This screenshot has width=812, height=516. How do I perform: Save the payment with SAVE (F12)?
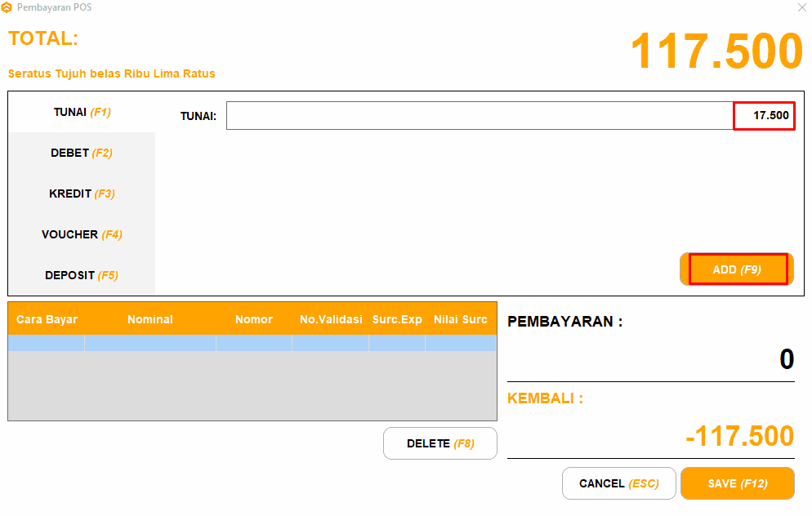tap(738, 483)
